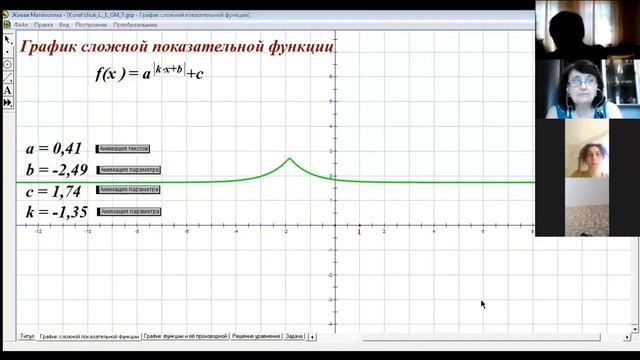The height and width of the screenshot is (360, 640).
Task: Switch to the Задача tab
Action: click(294, 336)
